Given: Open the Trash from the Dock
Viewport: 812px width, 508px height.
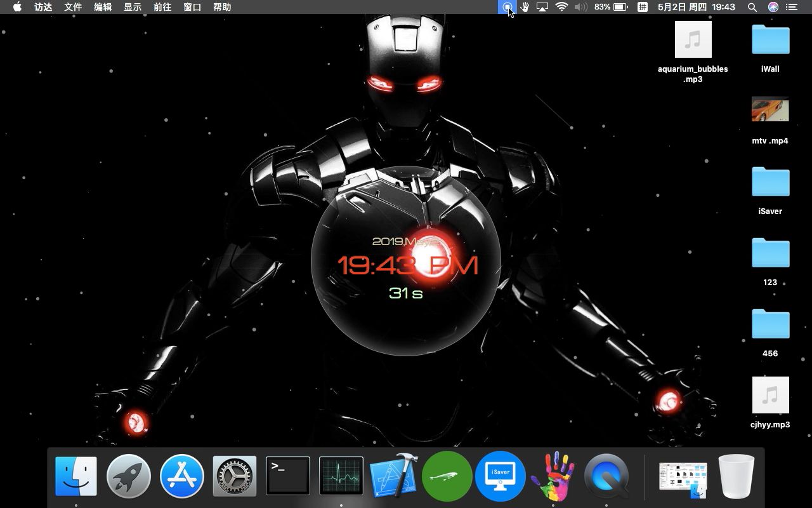Looking at the screenshot, I should 737,476.
